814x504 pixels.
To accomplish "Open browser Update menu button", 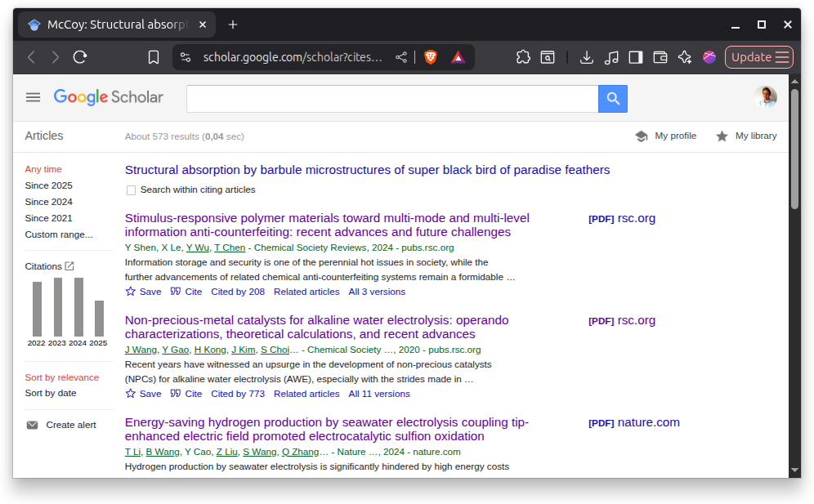I will click(758, 57).
